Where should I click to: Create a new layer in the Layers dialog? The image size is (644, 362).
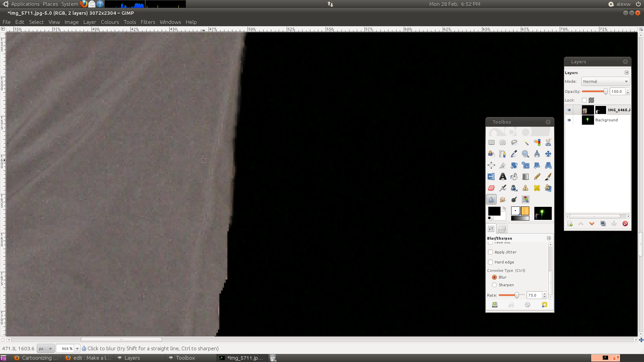click(570, 224)
